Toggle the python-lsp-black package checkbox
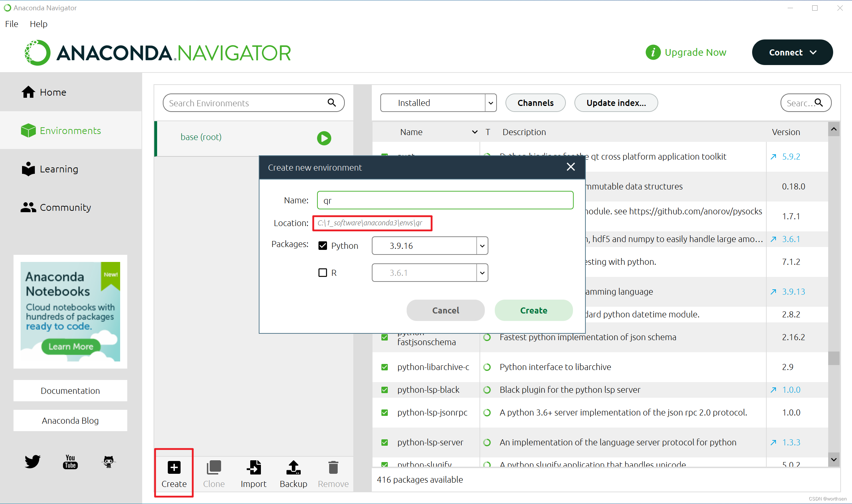The image size is (852, 504). tap(384, 390)
